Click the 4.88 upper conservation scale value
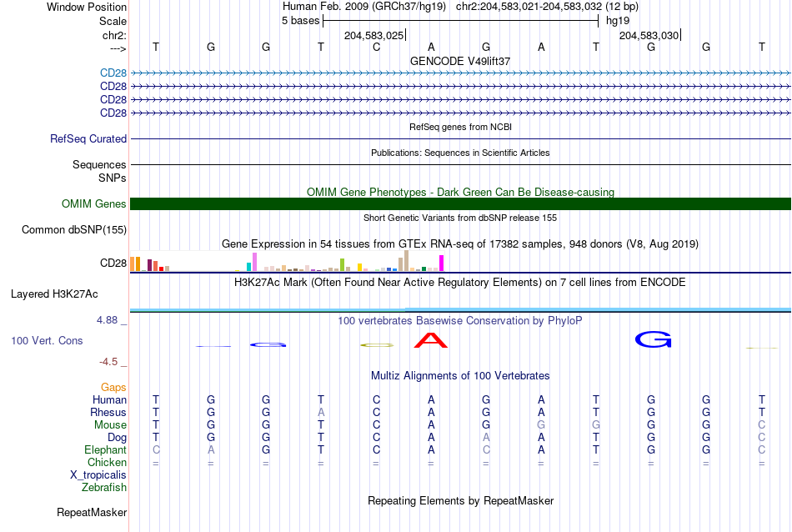The width and height of the screenshot is (792, 532). click(x=107, y=320)
